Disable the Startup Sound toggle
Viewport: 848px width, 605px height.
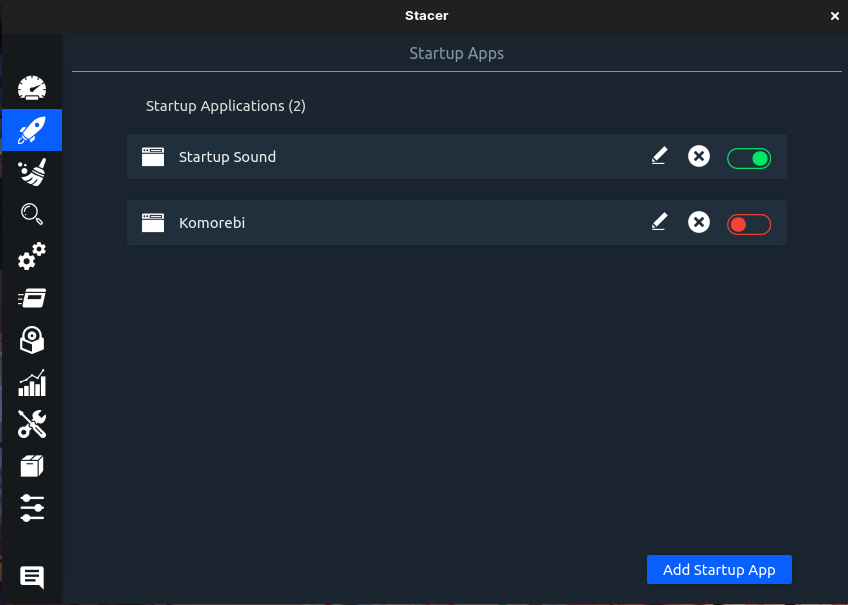[x=749, y=158]
